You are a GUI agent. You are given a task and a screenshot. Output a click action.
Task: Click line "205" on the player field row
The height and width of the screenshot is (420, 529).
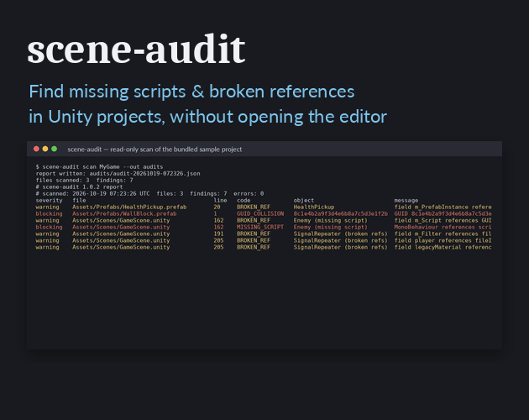pyautogui.click(x=218, y=241)
